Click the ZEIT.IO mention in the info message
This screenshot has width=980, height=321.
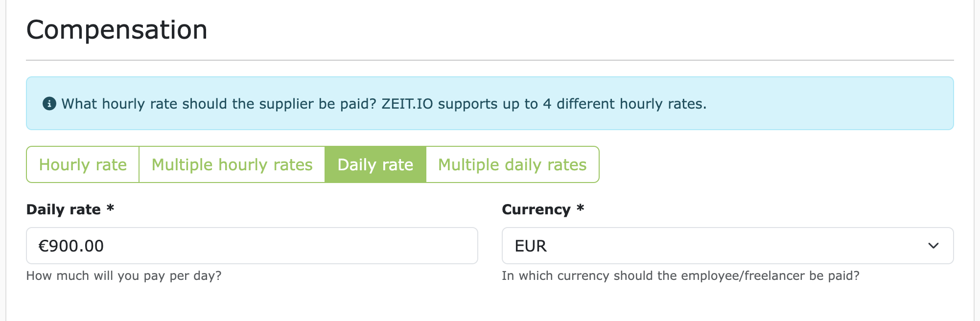click(x=408, y=103)
